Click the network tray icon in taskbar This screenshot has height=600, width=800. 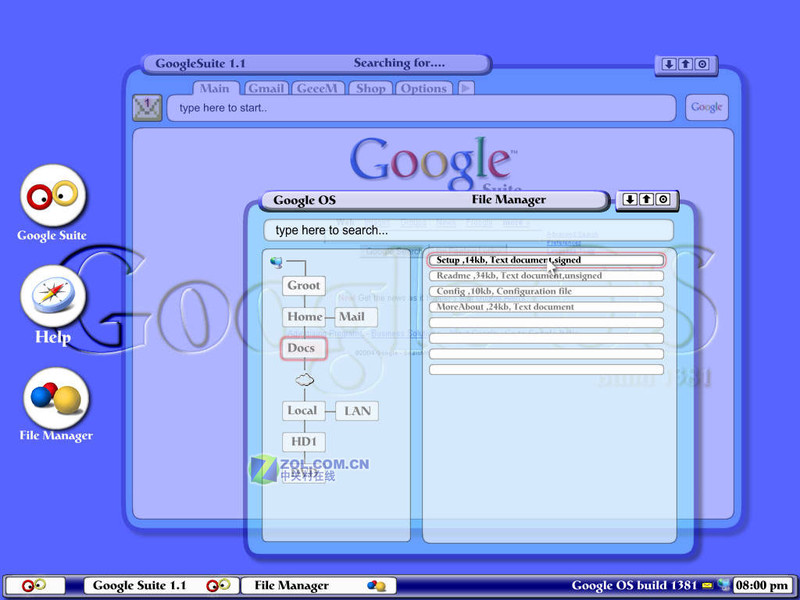coord(723,585)
